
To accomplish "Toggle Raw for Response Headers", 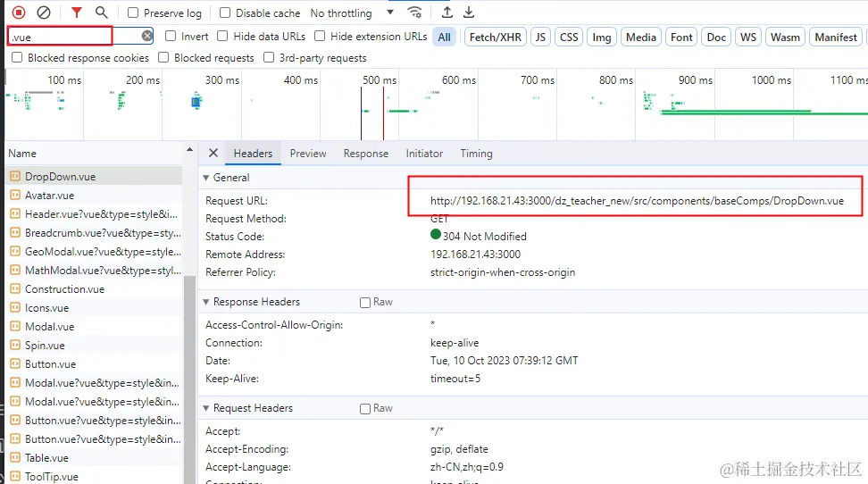I will coord(365,303).
